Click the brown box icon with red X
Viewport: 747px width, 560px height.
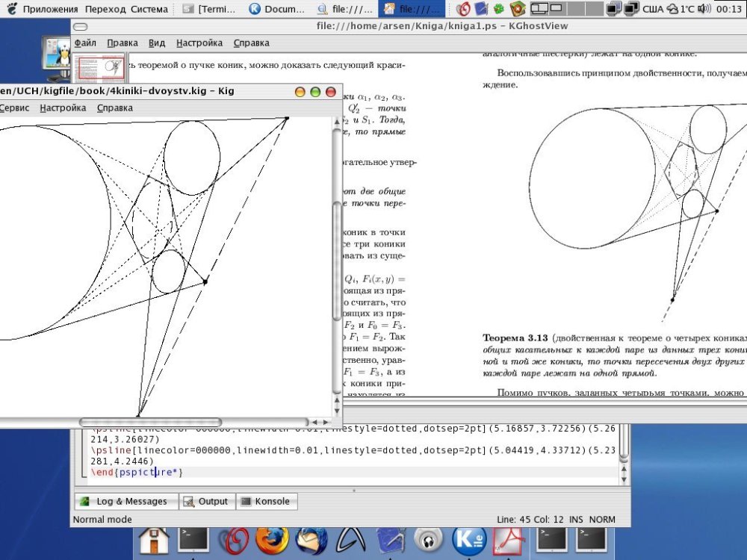pos(517,8)
